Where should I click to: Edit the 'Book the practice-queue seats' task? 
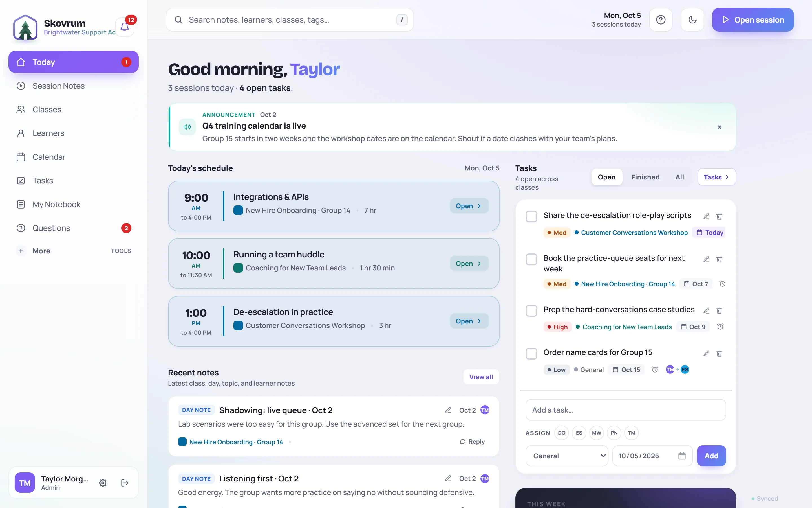pos(706,259)
